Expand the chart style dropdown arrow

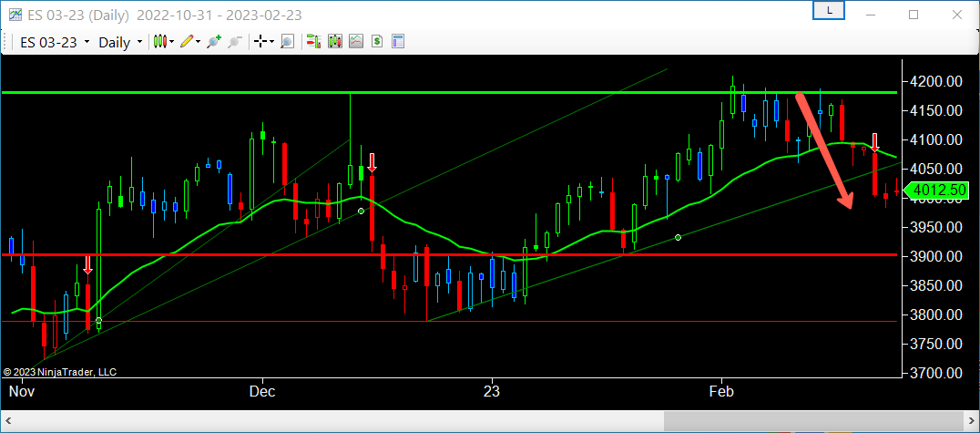pos(172,42)
